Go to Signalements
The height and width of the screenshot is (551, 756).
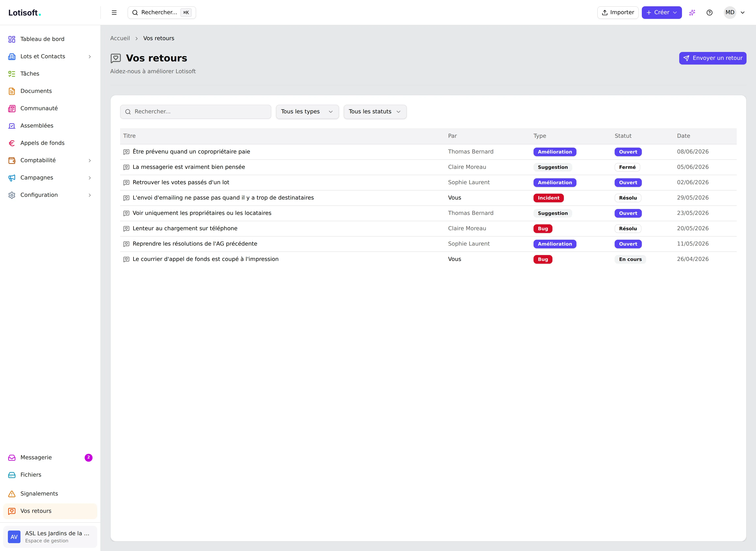(50, 494)
